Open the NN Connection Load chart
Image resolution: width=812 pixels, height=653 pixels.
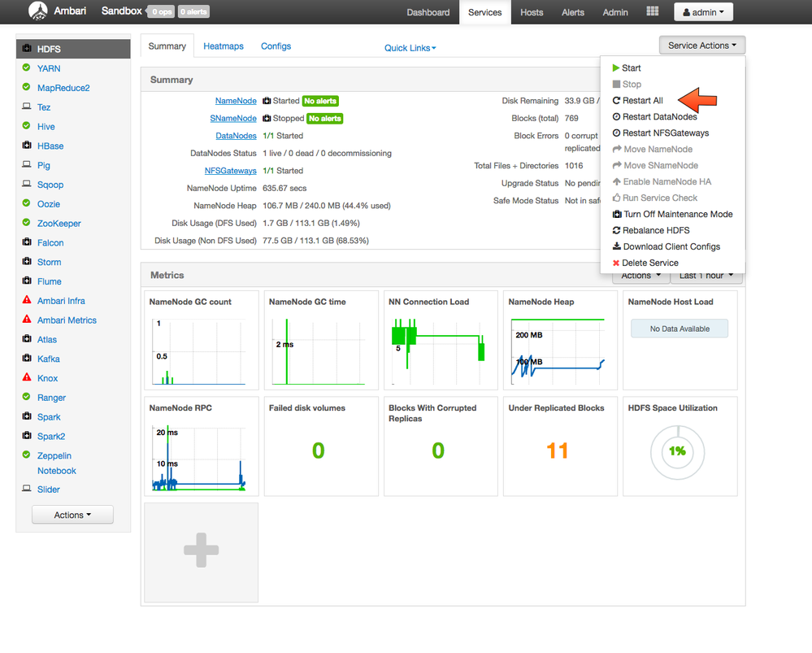point(441,340)
